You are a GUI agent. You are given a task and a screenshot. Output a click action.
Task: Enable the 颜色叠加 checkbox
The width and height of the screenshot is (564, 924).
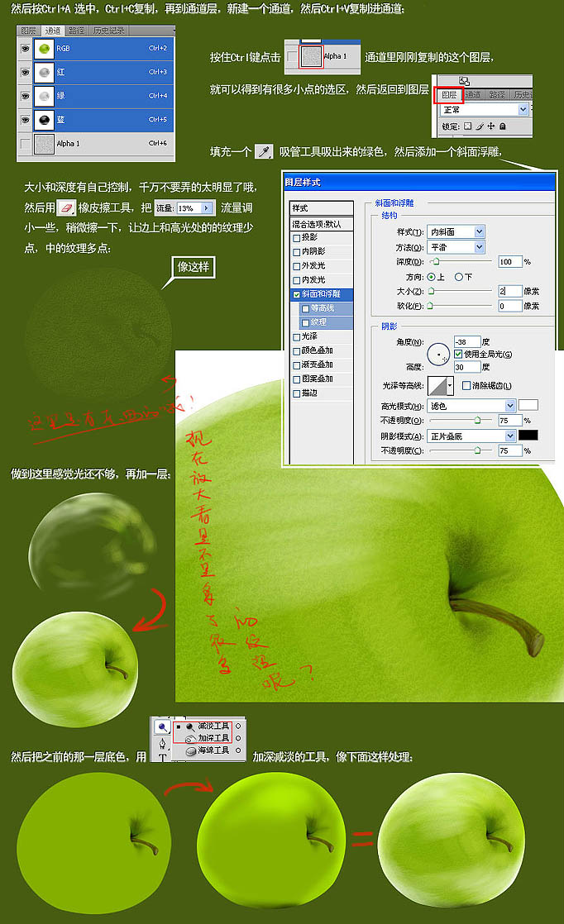click(x=296, y=350)
